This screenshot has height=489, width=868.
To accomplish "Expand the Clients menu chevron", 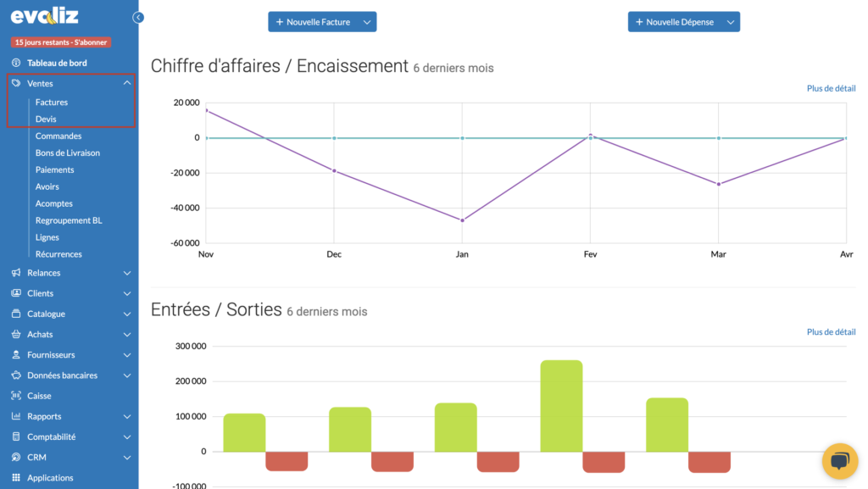I will [x=127, y=293].
